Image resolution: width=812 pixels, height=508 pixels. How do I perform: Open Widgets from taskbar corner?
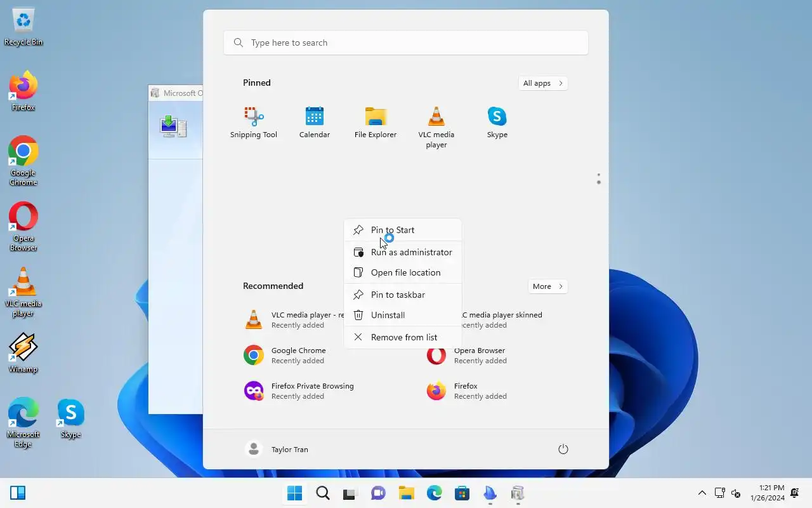[x=18, y=493]
